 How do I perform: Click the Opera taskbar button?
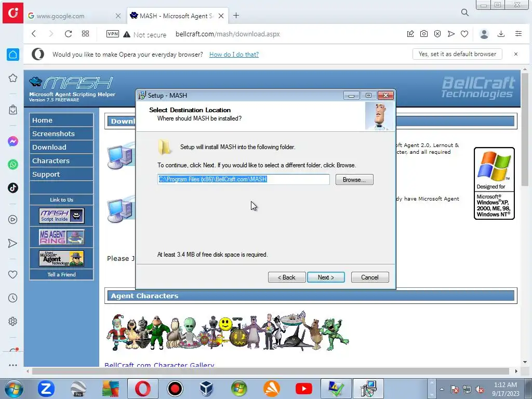143,389
